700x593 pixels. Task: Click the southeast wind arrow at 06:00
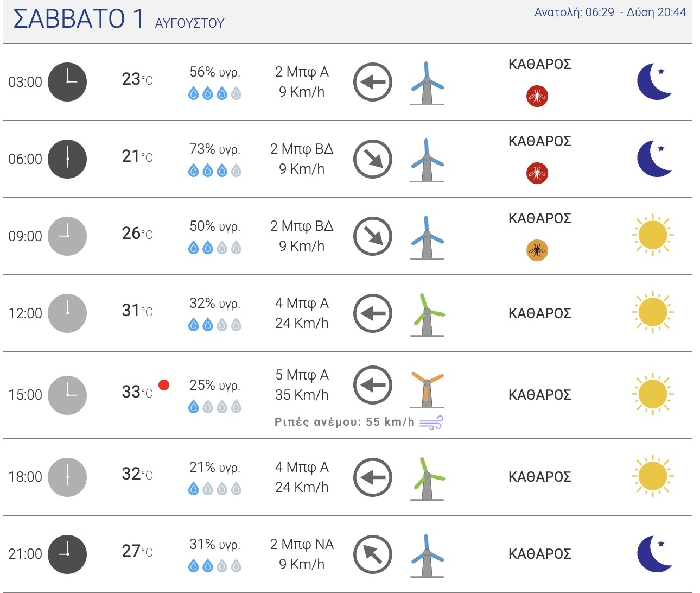click(x=373, y=160)
